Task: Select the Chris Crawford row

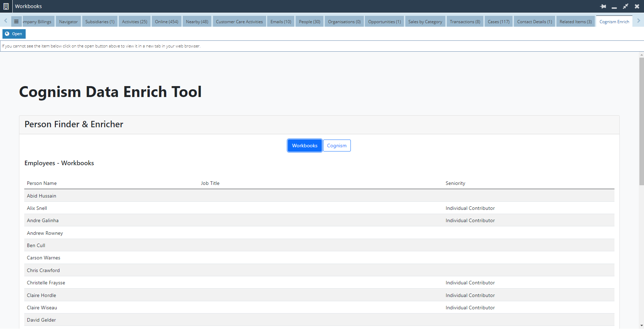Action: point(319,270)
